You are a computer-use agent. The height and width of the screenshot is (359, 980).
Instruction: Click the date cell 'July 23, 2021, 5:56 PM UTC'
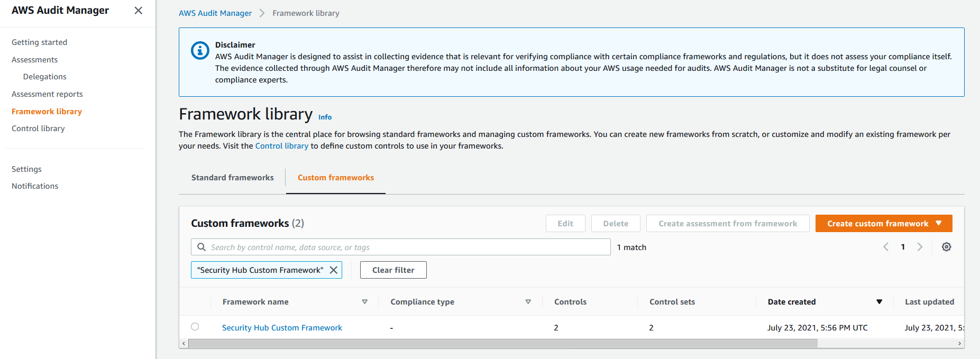click(818, 328)
